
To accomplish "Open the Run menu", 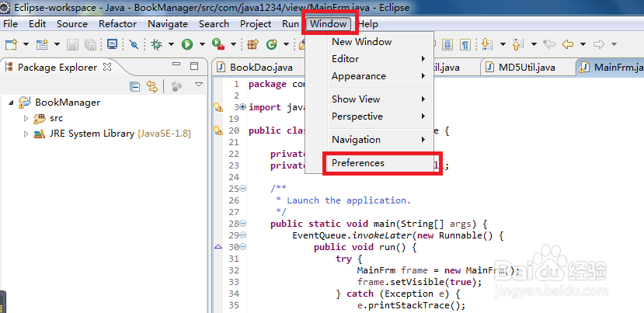I will click(290, 24).
